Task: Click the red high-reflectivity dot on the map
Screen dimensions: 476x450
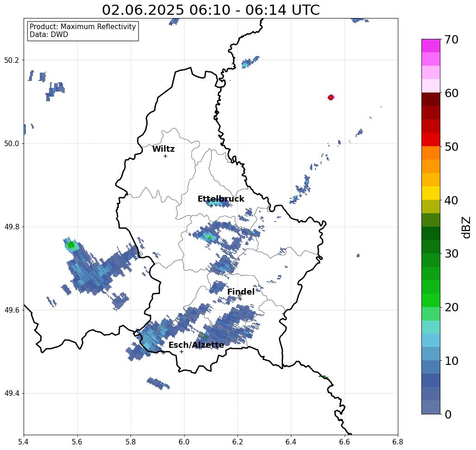Action: coord(331,98)
